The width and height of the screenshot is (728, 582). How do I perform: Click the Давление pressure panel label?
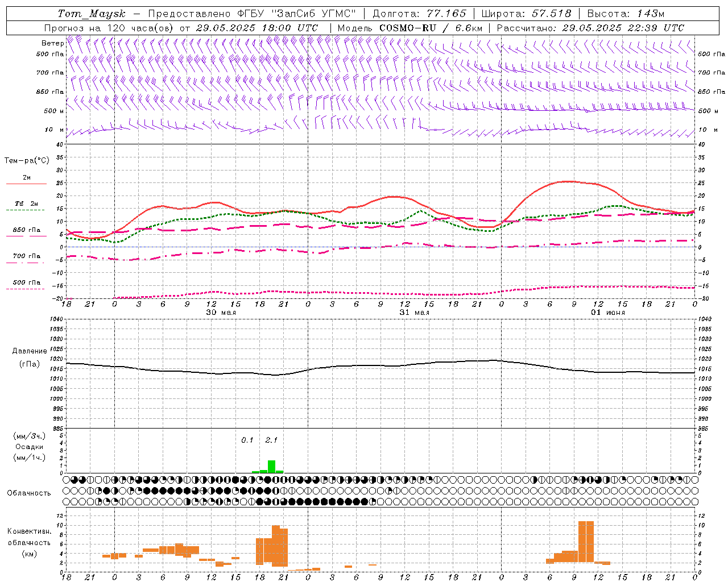pyautogui.click(x=30, y=351)
